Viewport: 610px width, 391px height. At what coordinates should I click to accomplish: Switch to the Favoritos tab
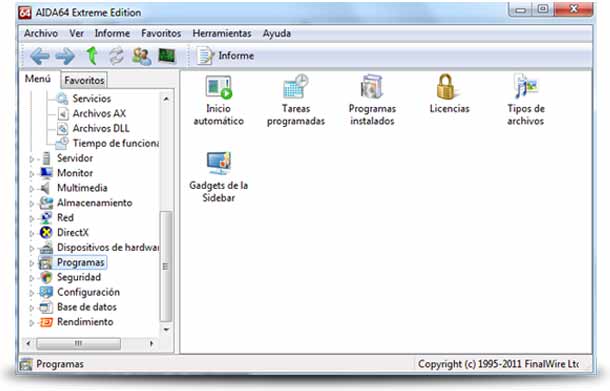pos(84,80)
